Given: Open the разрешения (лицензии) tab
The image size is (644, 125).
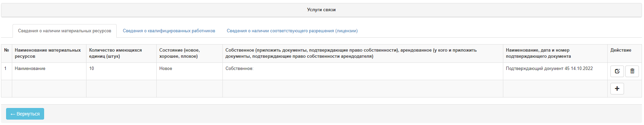Looking at the screenshot, I should [292, 31].
